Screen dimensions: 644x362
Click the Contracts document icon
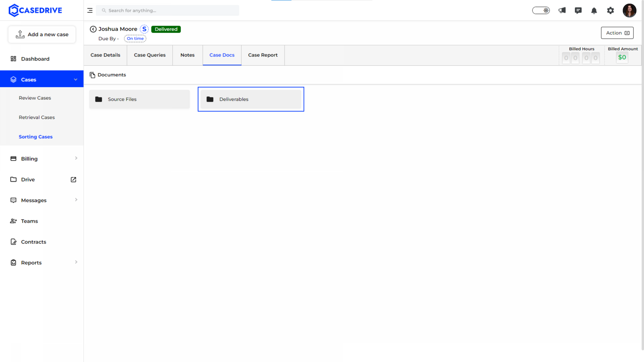(x=13, y=242)
